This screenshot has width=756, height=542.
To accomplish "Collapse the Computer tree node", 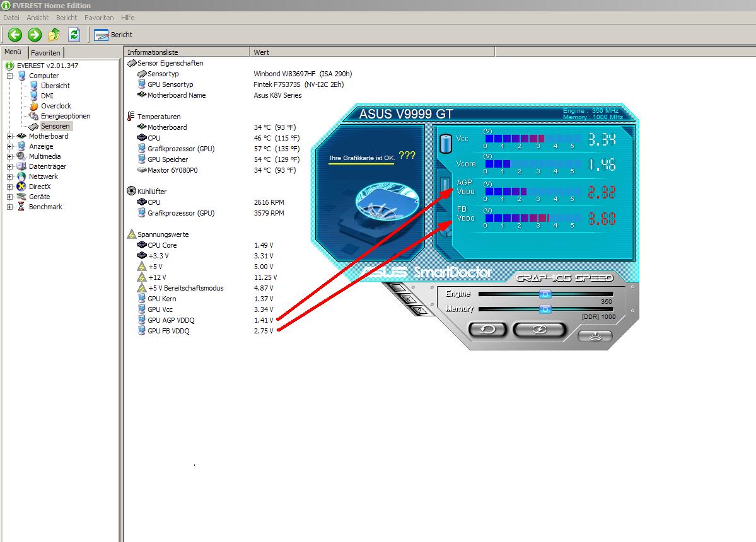I will click(9, 76).
